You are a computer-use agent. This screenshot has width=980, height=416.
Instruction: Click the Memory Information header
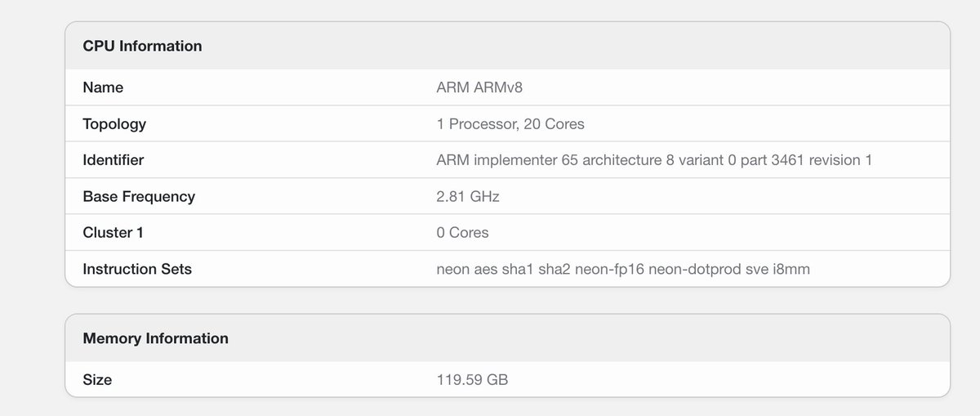[155, 338]
